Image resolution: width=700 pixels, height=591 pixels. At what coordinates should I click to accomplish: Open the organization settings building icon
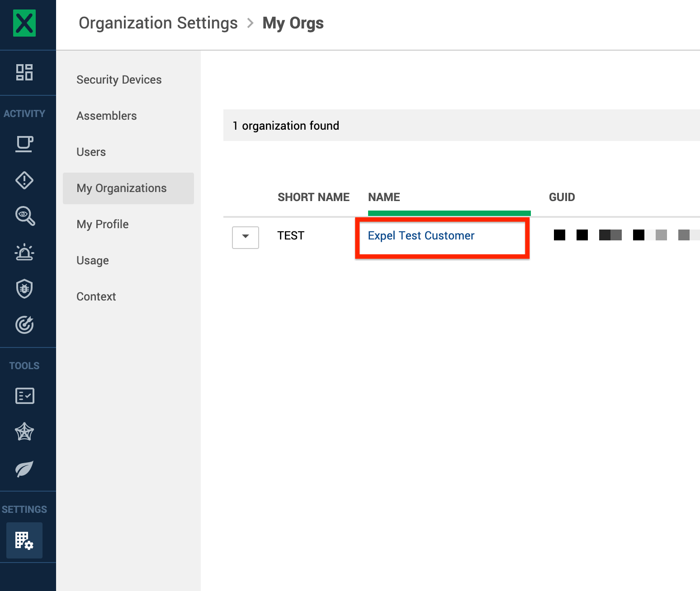tap(24, 540)
